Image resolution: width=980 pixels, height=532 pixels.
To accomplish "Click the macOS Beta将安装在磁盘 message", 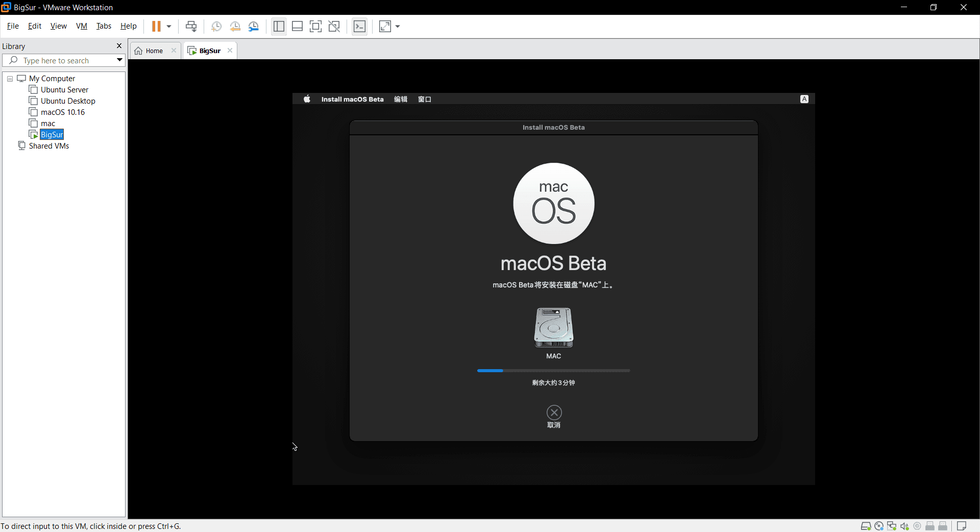I will coord(554,285).
